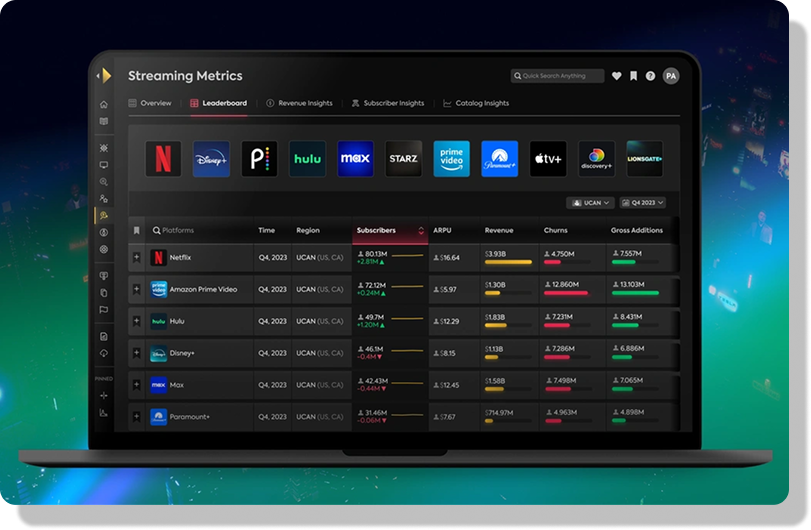Select the Apple TV+ platform tile
The image size is (811, 530).
[x=548, y=159]
